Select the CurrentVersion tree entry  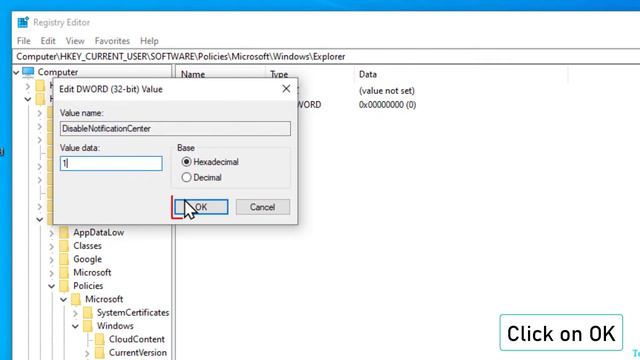coord(138,353)
